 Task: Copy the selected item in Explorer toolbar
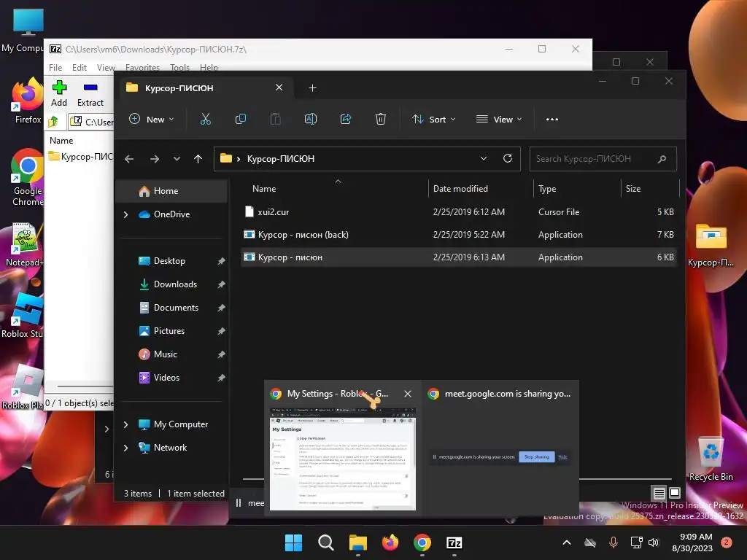[x=241, y=119]
